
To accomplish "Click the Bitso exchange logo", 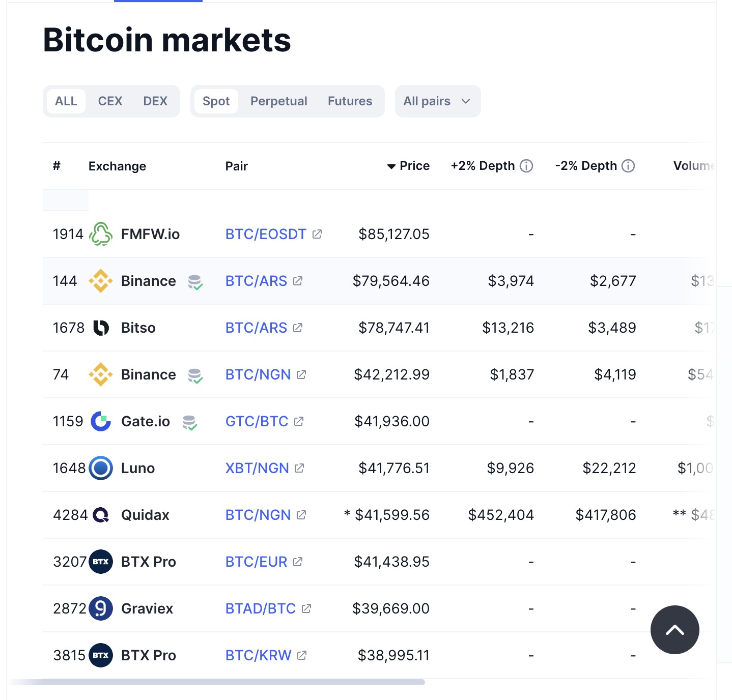I will (101, 328).
